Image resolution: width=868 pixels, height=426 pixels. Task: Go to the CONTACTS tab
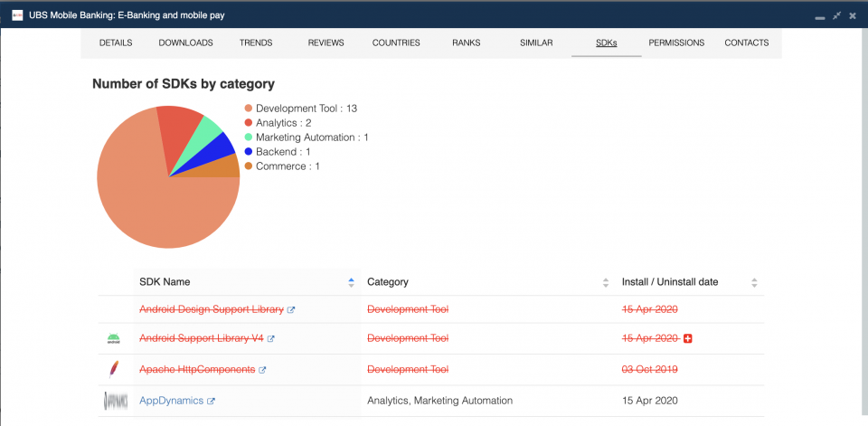tap(746, 43)
